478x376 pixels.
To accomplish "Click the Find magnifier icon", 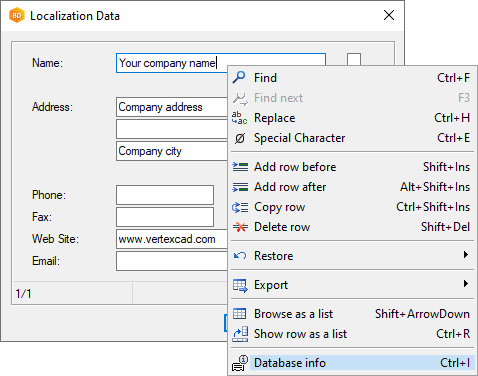I will pos(239,78).
